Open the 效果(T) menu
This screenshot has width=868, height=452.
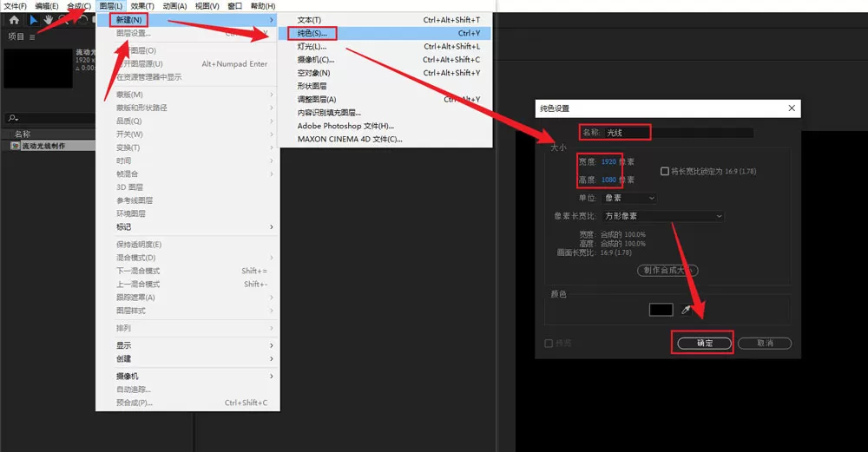[143, 6]
